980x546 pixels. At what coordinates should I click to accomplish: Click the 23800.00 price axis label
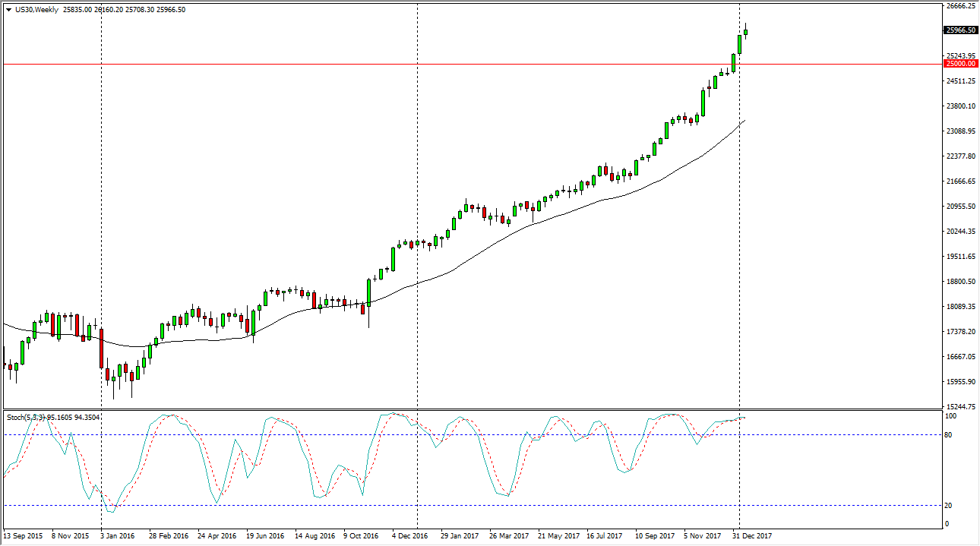pyautogui.click(x=959, y=106)
